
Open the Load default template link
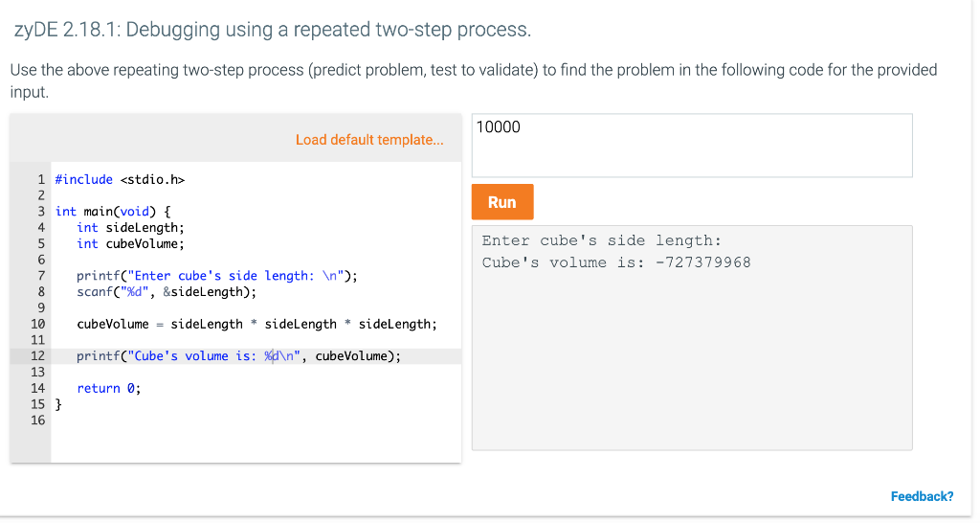(369, 140)
